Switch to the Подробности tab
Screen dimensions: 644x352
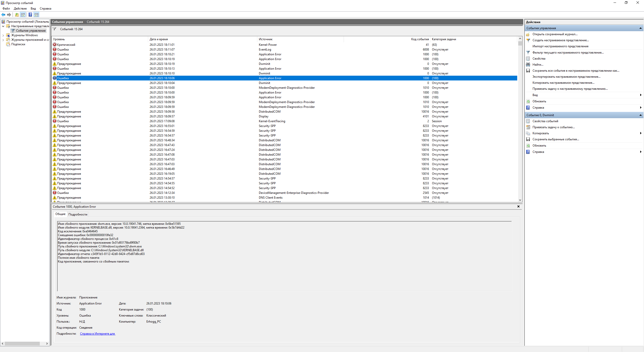coord(78,214)
